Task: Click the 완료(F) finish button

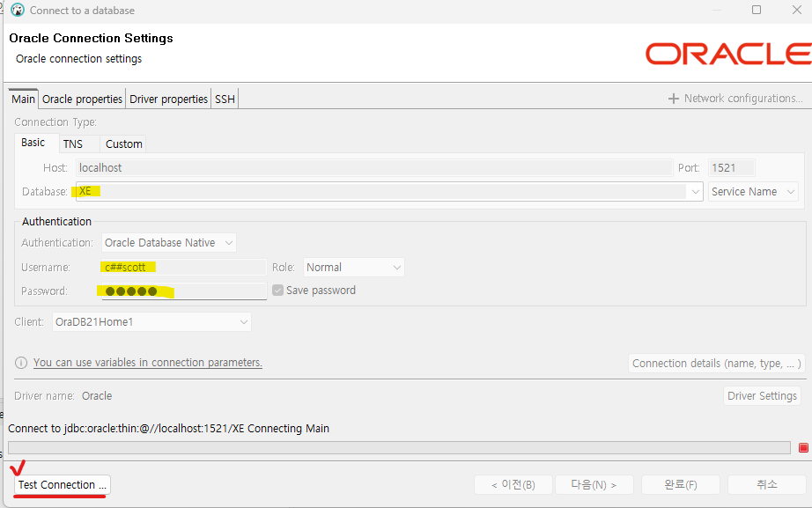Action: tap(681, 485)
